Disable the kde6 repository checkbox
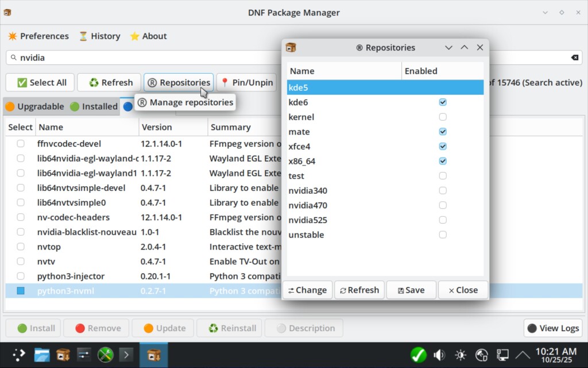The height and width of the screenshot is (368, 588). coord(443,102)
